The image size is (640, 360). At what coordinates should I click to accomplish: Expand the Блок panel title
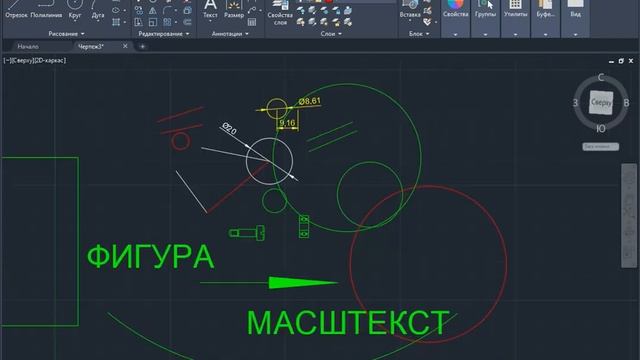point(419,34)
